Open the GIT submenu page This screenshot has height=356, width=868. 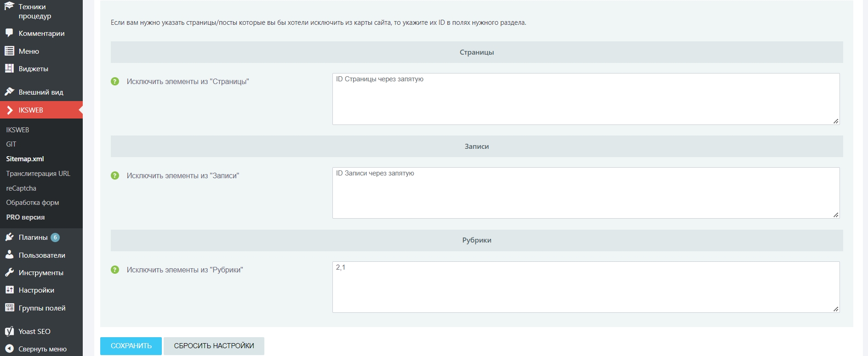(x=11, y=144)
